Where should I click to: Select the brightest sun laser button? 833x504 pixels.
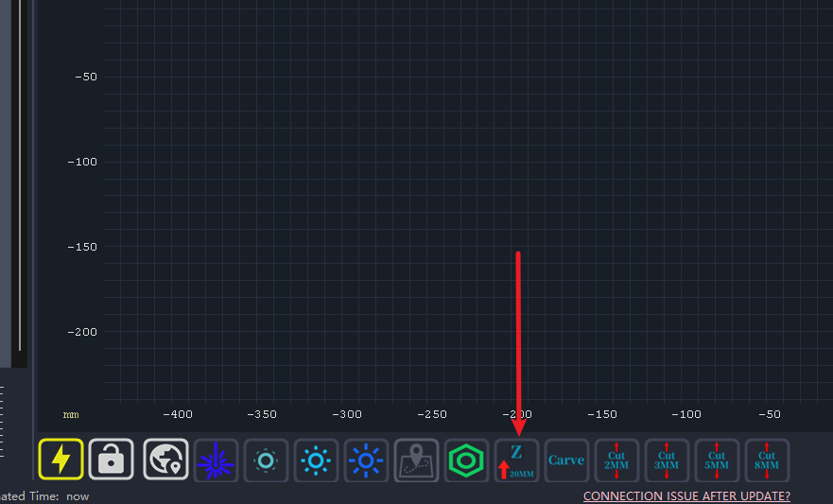[366, 461]
